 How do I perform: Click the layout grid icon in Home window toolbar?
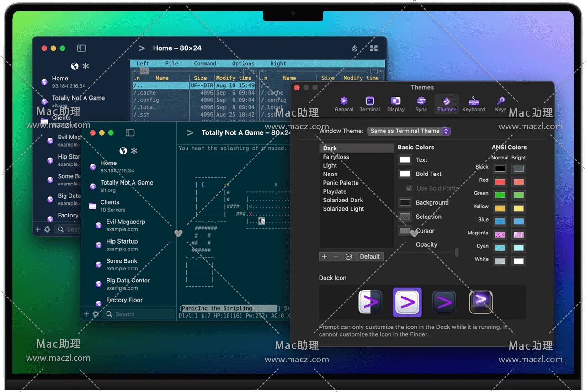pyautogui.click(x=373, y=48)
